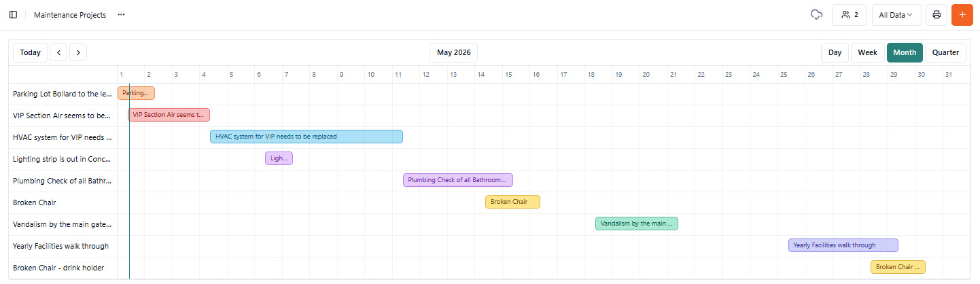Image resolution: width=980 pixels, height=284 pixels.
Task: Select the Month view tab
Action: click(x=905, y=52)
